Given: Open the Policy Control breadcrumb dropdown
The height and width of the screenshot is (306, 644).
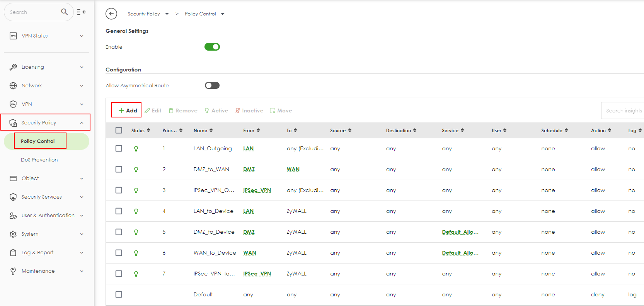Looking at the screenshot, I should (223, 14).
